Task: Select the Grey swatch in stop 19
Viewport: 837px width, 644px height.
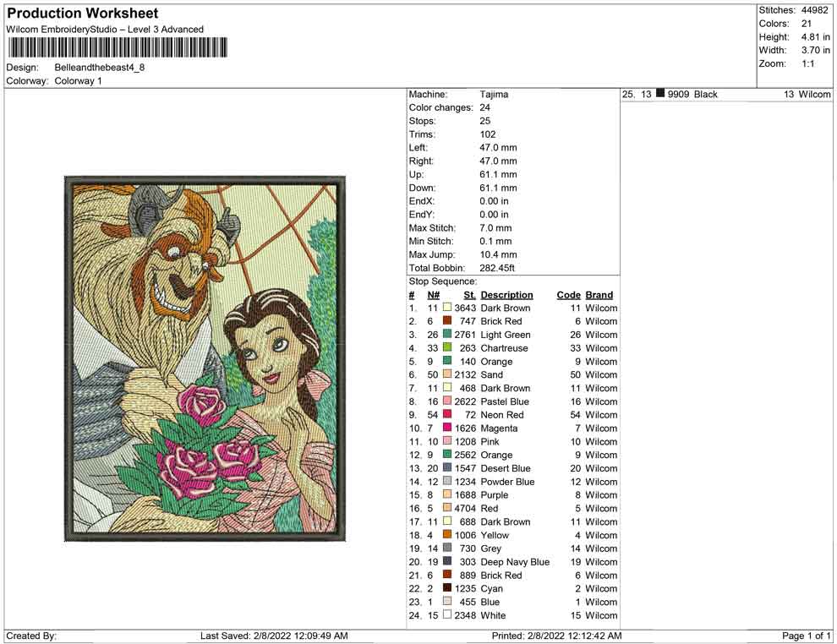Action: [447, 548]
